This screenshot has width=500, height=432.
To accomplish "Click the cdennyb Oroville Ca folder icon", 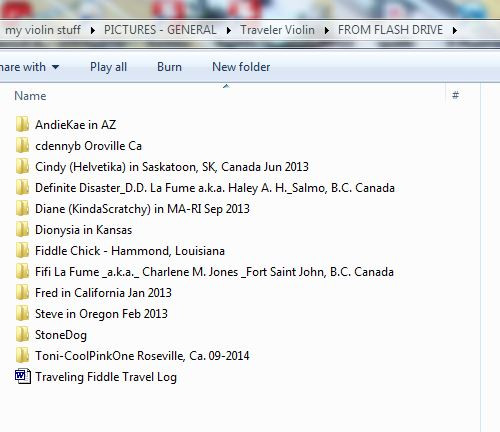I will [22, 145].
